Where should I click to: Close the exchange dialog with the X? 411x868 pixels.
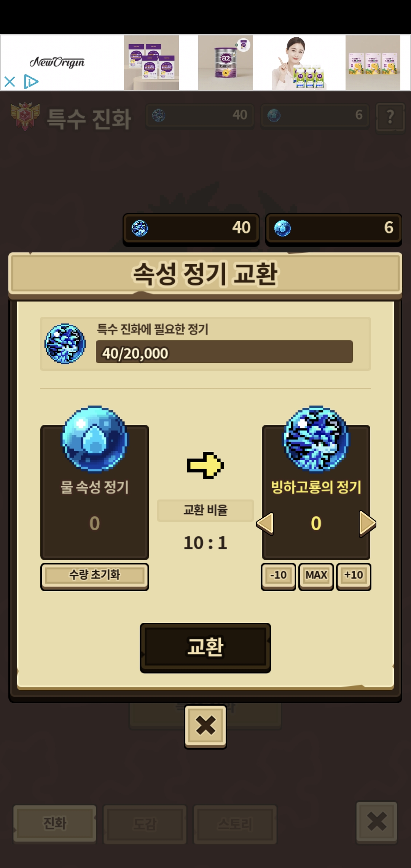pos(205,726)
